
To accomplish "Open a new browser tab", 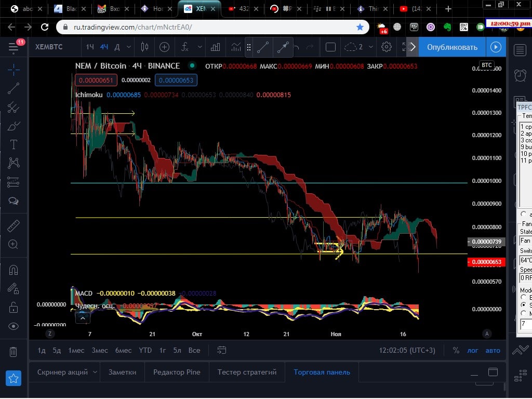I will [448, 9].
